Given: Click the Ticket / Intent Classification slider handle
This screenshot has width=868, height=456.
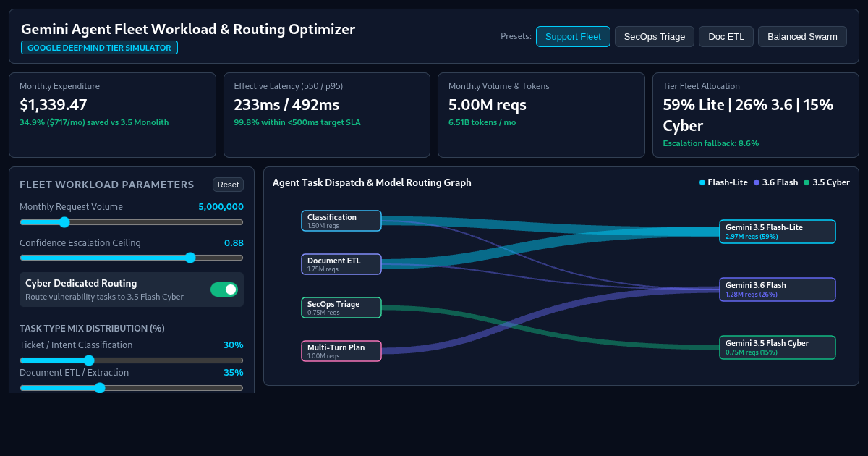Looking at the screenshot, I should pos(89,360).
